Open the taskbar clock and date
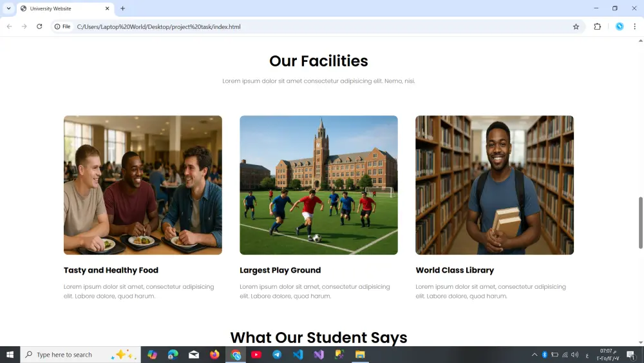 (x=607, y=355)
